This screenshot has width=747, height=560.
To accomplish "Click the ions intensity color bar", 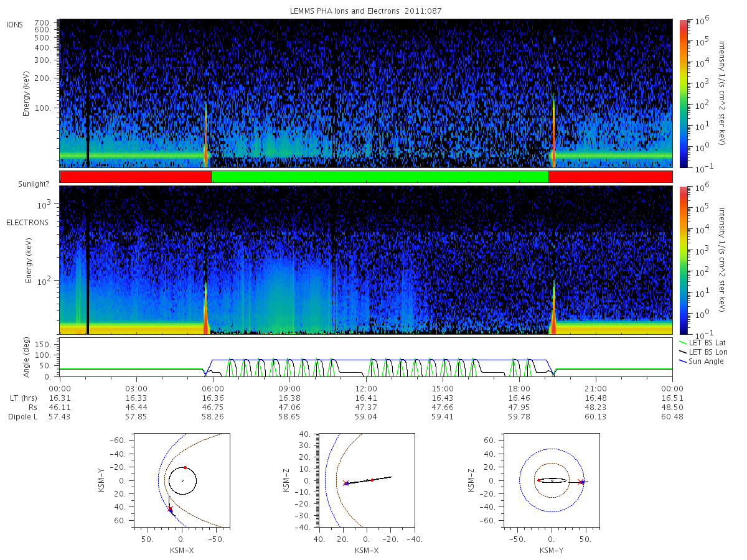I will (x=683, y=93).
